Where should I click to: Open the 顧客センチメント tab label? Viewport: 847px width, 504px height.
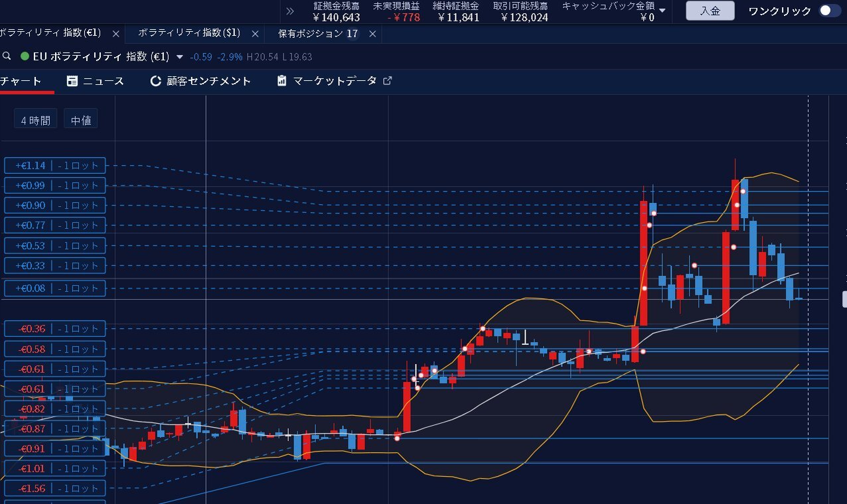tap(209, 81)
